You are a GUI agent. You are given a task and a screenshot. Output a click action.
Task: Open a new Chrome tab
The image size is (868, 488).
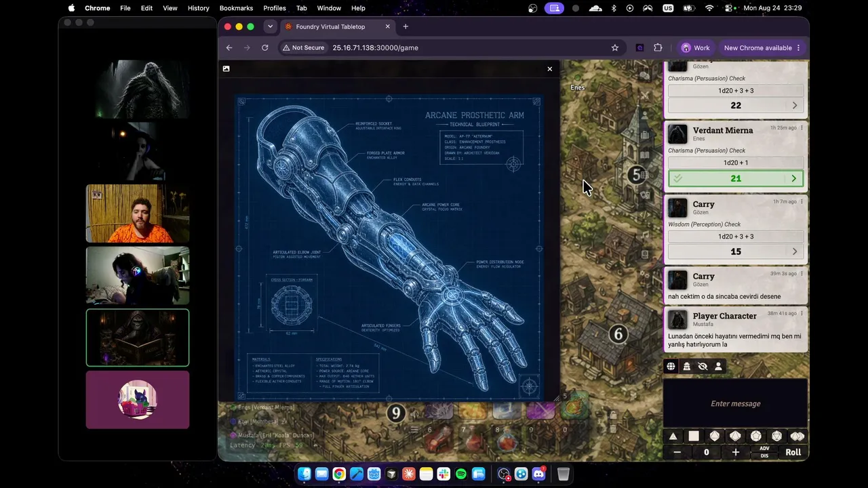coord(406,26)
